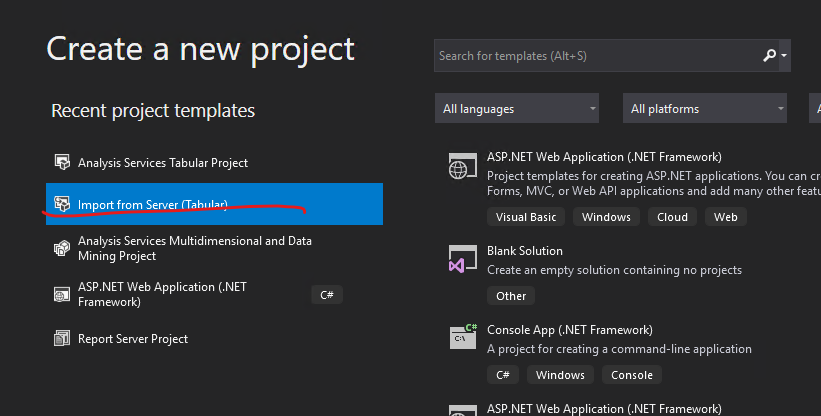Click the Web tag
821x416 pixels.
[726, 217]
